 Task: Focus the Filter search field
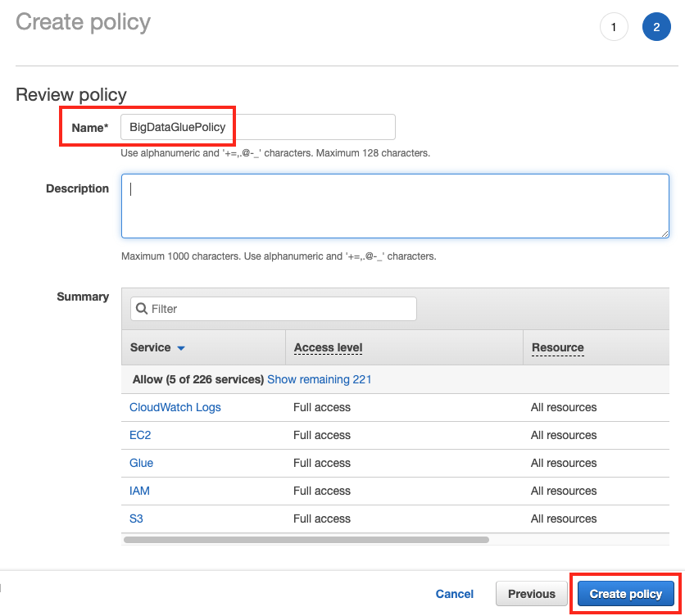pyautogui.click(x=279, y=309)
